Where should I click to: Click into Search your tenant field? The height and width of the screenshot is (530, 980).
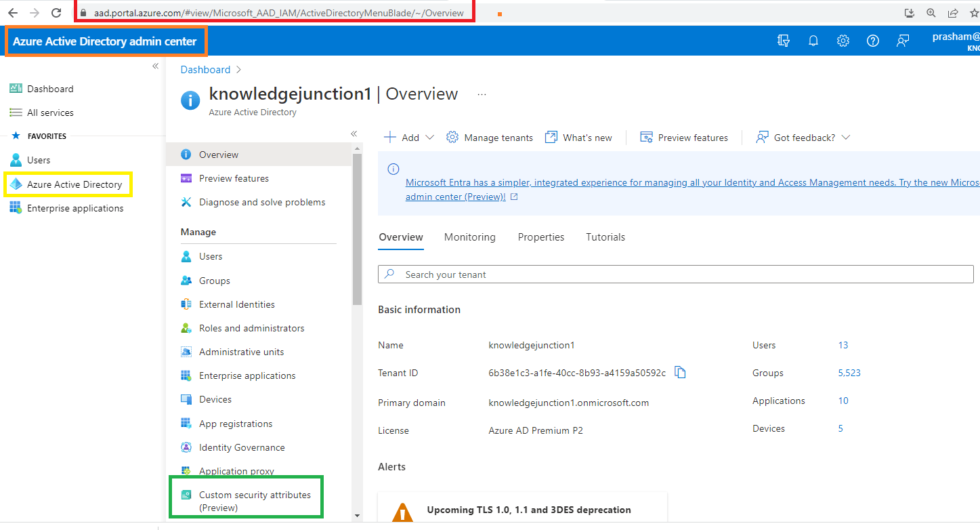tap(676, 274)
